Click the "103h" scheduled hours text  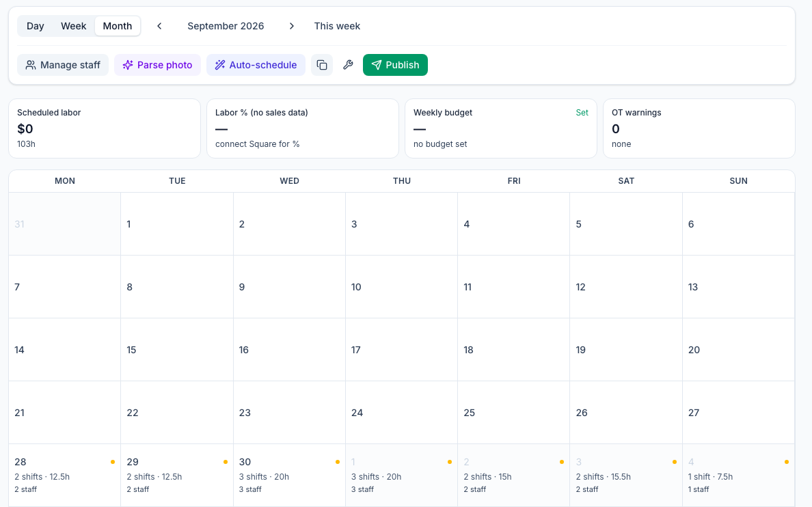point(27,144)
